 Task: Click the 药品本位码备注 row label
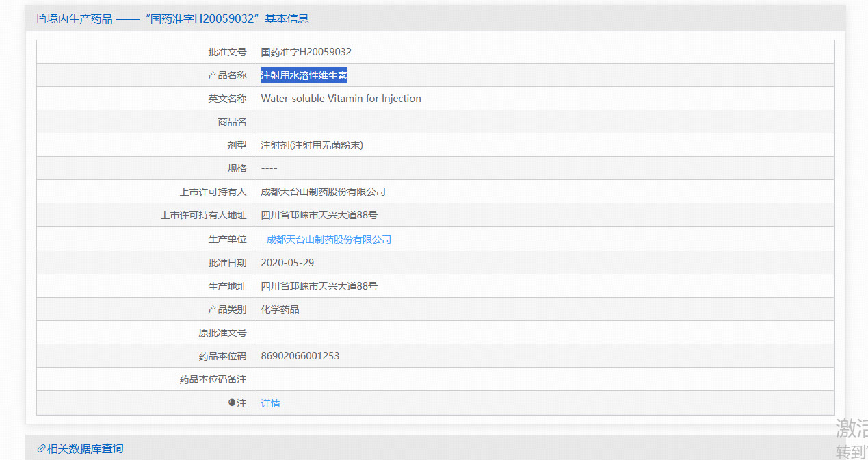click(x=212, y=379)
